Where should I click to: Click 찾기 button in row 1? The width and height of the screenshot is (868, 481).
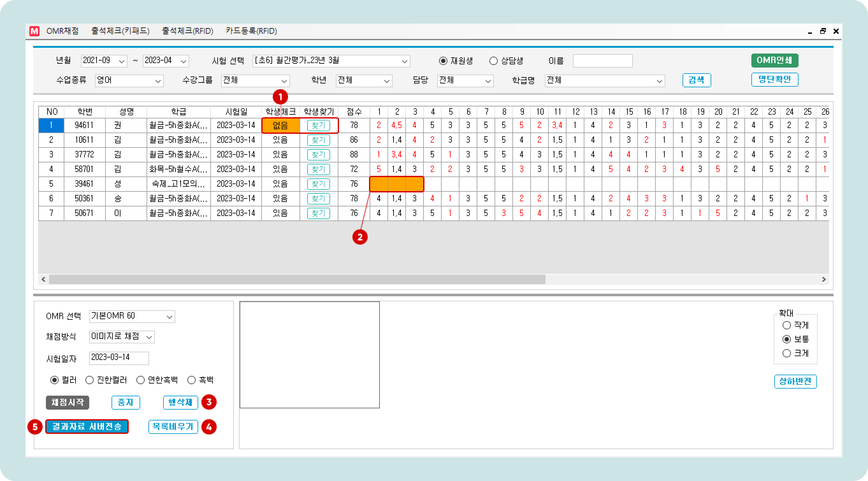coord(318,125)
